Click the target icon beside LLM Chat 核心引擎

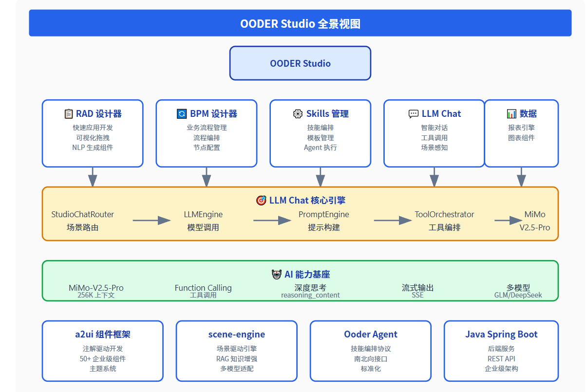coord(261,201)
